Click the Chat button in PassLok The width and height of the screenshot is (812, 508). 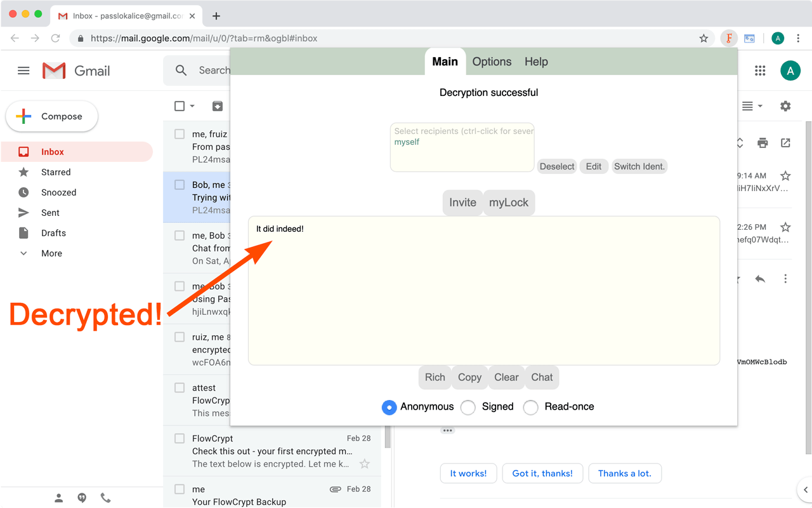coord(542,377)
